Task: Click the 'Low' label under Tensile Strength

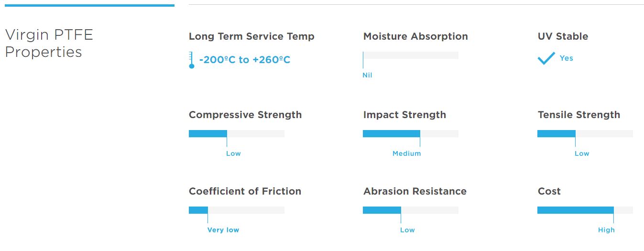Action: (582, 153)
